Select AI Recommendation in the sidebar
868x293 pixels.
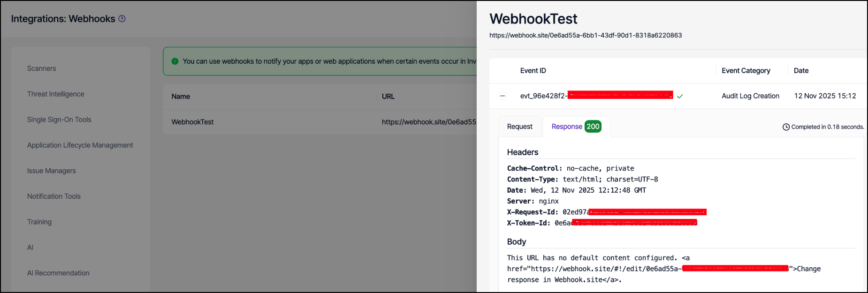58,273
